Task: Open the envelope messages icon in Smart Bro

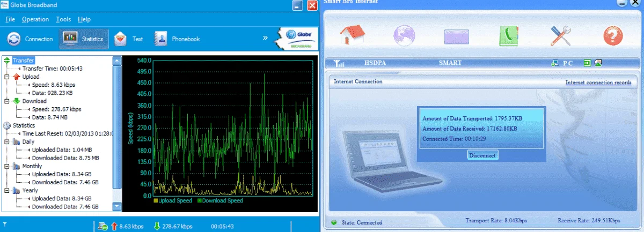Action: pyautogui.click(x=457, y=37)
